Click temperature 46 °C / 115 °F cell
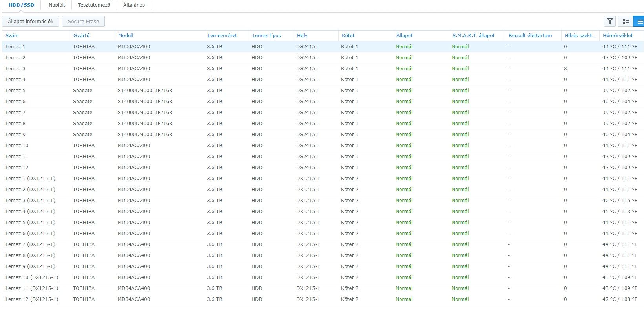This screenshot has height=312, width=644. click(620, 200)
